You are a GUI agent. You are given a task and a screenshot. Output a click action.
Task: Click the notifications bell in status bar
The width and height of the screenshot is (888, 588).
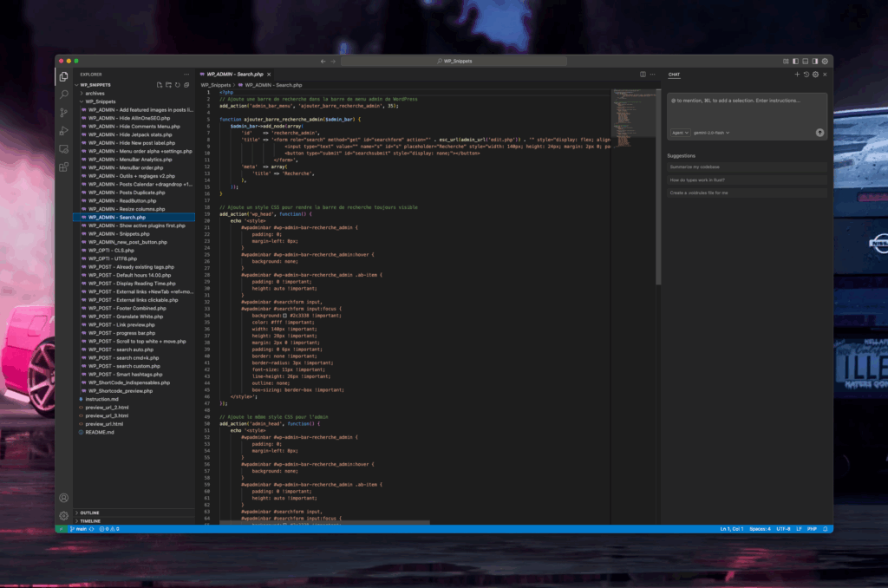pyautogui.click(x=825, y=529)
